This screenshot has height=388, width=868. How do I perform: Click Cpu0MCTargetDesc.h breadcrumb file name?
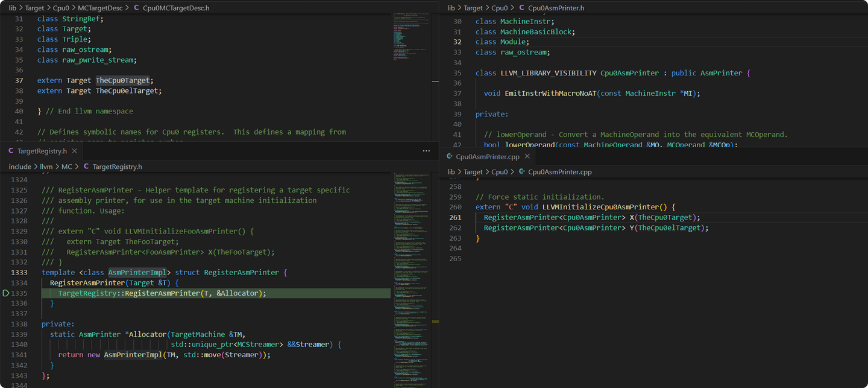click(176, 8)
